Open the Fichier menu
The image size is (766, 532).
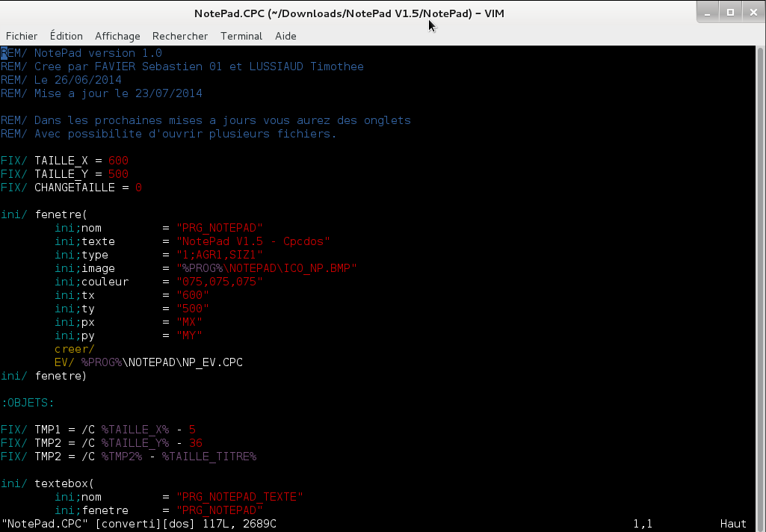point(22,36)
